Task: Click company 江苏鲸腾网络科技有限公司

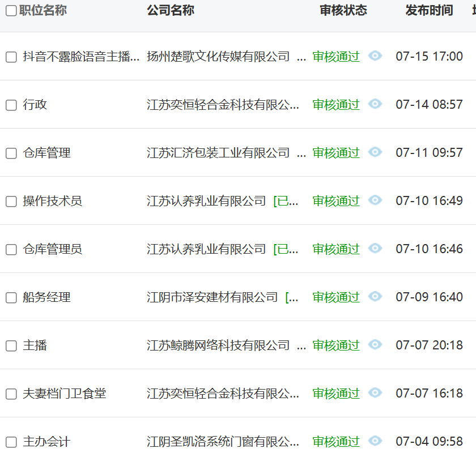Action: (x=218, y=345)
